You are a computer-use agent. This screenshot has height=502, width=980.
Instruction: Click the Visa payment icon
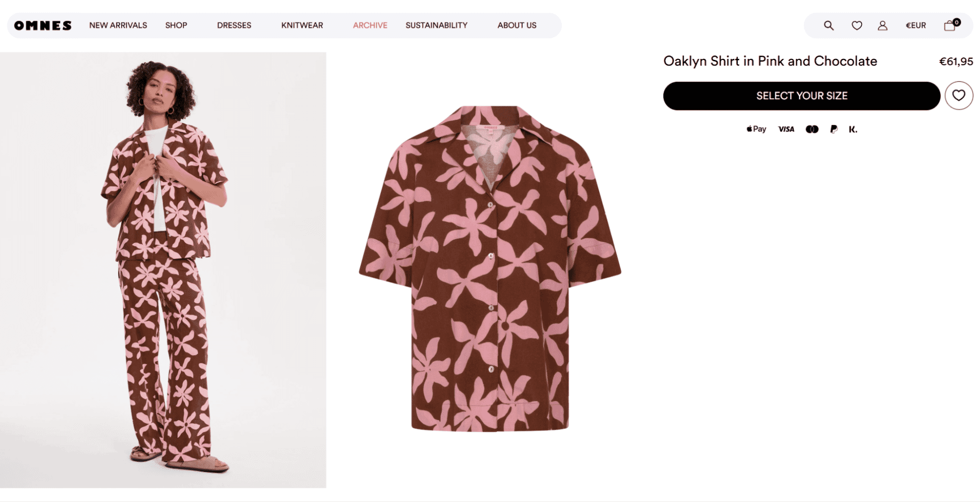[786, 129]
